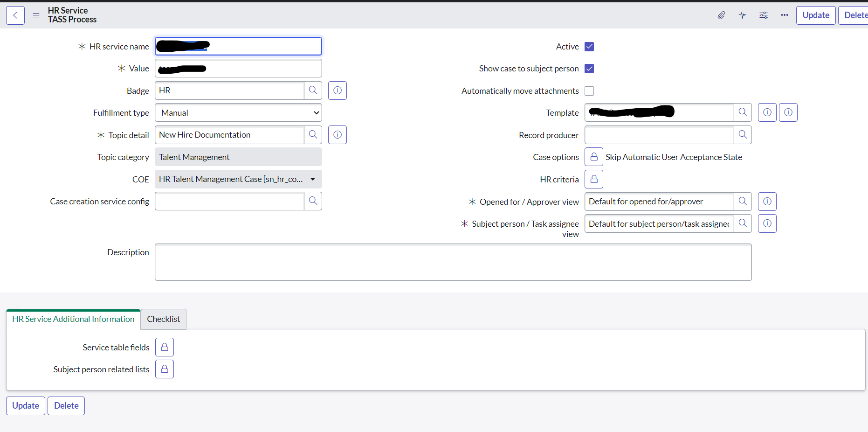868x432 pixels.
Task: Expand the Fulfillment type dropdown
Action: click(238, 113)
